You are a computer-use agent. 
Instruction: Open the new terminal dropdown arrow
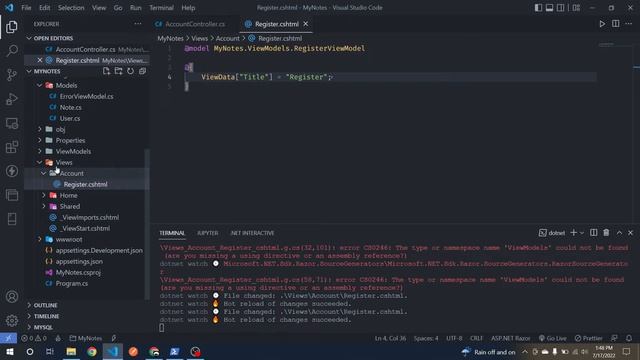[x=582, y=233]
